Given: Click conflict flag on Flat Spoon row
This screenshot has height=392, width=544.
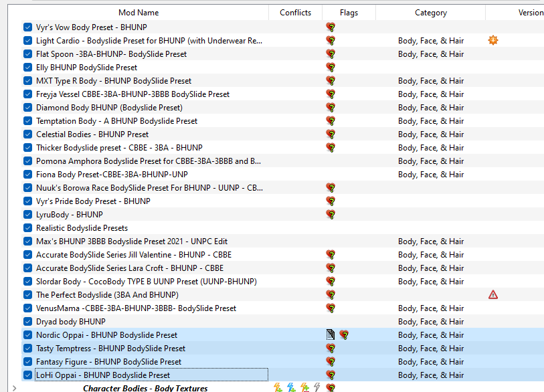Looking at the screenshot, I should pos(331,54).
